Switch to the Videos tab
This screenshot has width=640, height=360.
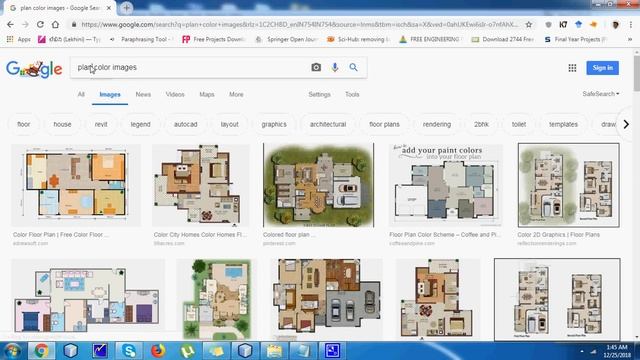[175, 94]
